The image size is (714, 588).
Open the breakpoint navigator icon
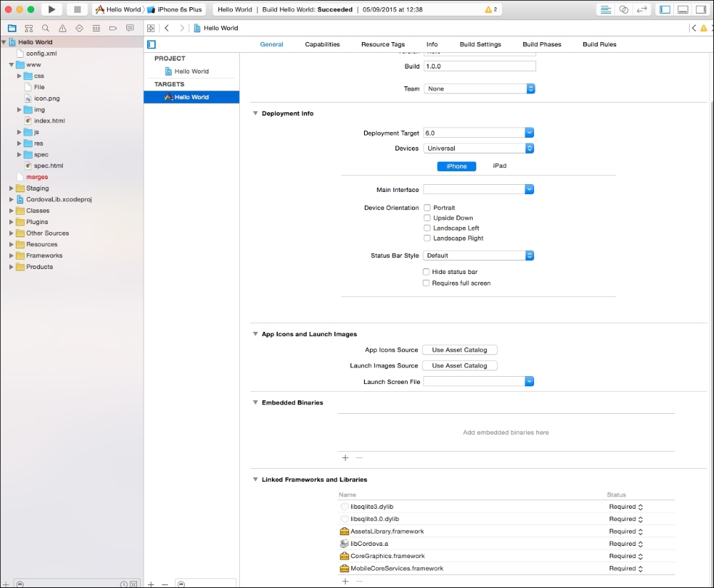click(113, 29)
